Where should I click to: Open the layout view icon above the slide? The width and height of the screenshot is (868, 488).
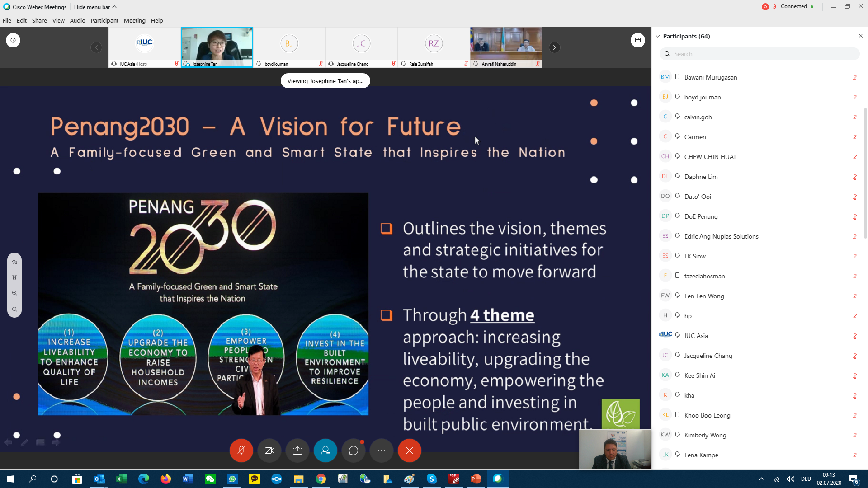pyautogui.click(x=637, y=40)
